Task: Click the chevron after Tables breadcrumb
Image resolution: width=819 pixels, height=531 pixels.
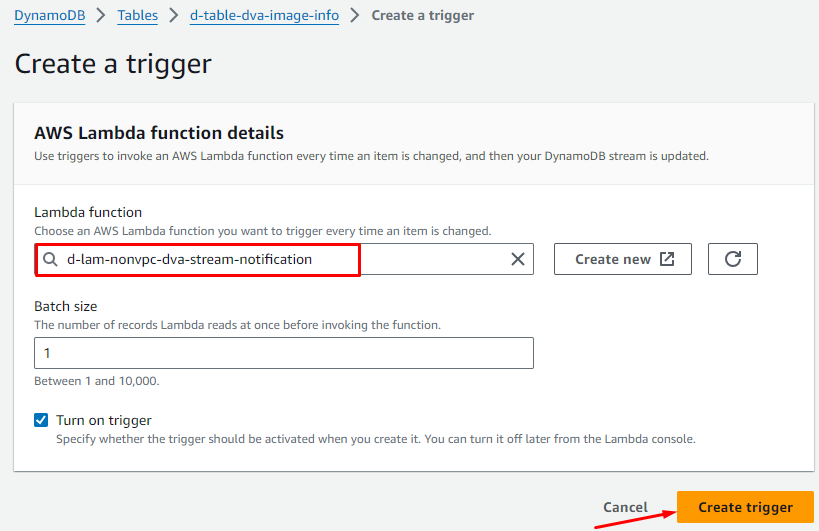Action: [174, 16]
